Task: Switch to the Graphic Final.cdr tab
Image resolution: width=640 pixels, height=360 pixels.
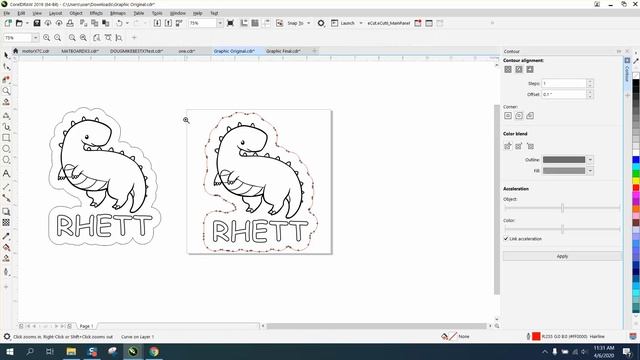Action: click(x=283, y=51)
